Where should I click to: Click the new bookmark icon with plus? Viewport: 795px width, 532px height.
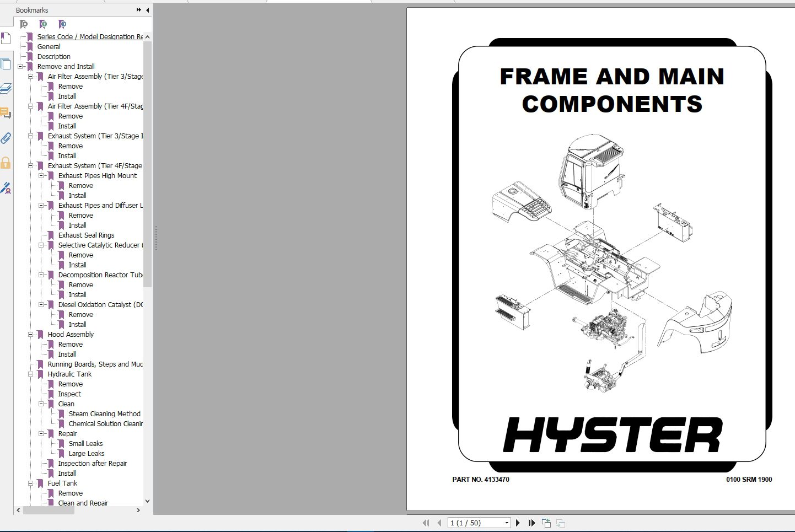tap(43, 24)
